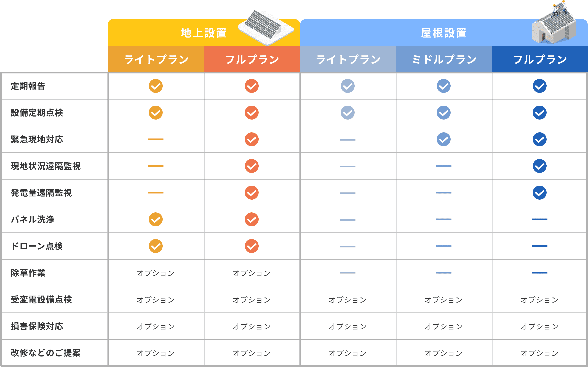The image size is (588, 367).
Task: Click 定期報告 checkmark under ground ライトプラン
Action: (x=156, y=86)
